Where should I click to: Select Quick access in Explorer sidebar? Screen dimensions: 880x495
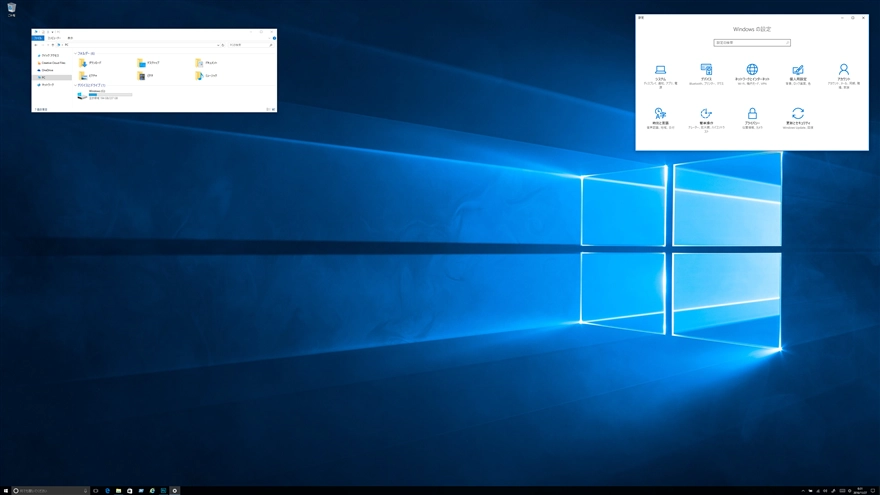[49, 56]
